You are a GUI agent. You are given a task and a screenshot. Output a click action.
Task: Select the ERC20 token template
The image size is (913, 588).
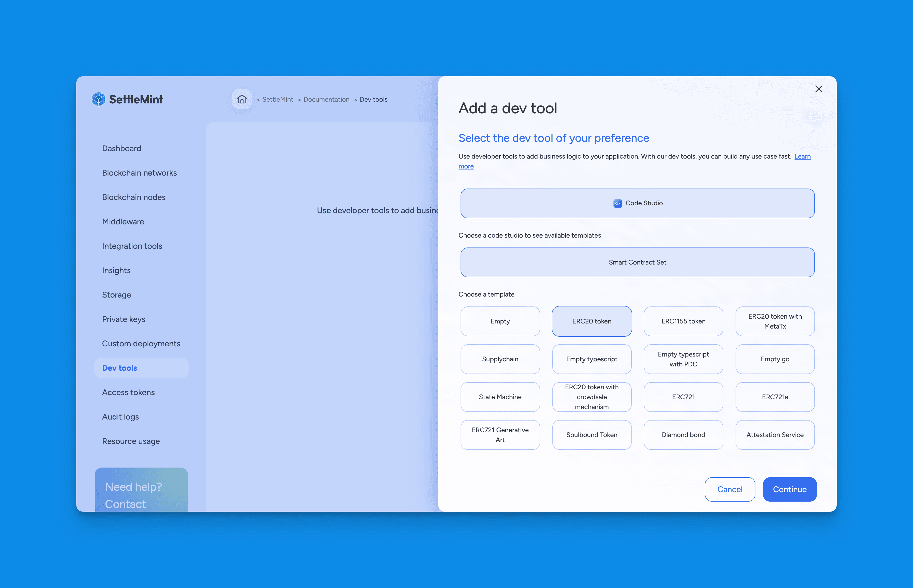[x=591, y=321]
